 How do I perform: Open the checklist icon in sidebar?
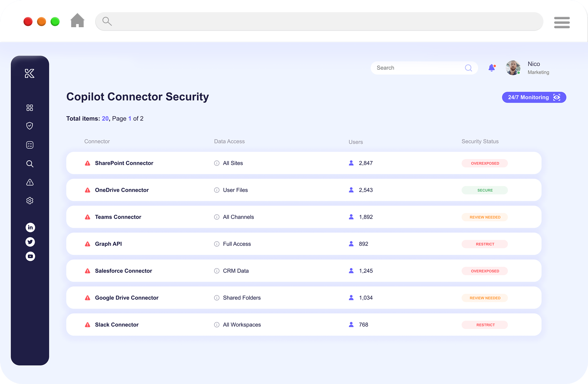tap(30, 145)
